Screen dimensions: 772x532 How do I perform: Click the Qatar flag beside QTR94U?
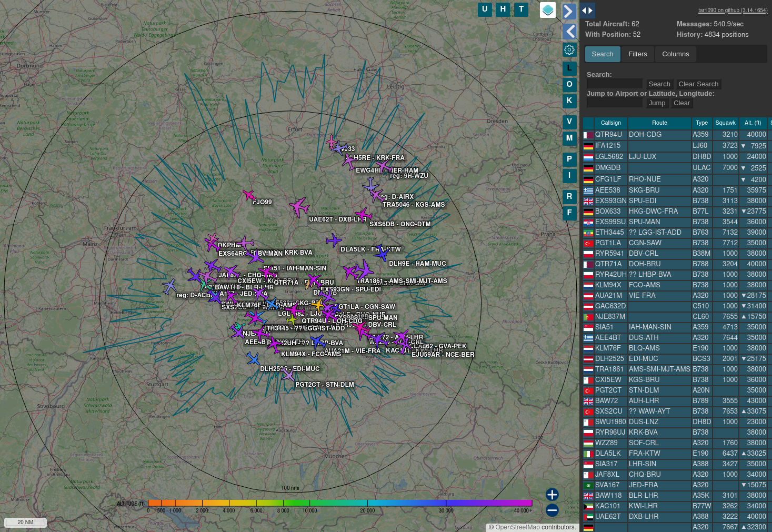588,135
